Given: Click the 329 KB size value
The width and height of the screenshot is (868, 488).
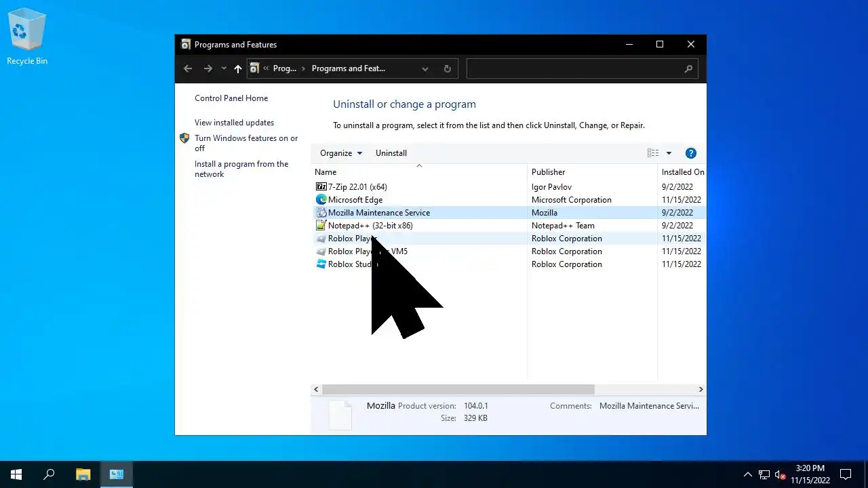Looking at the screenshot, I should coord(475,418).
